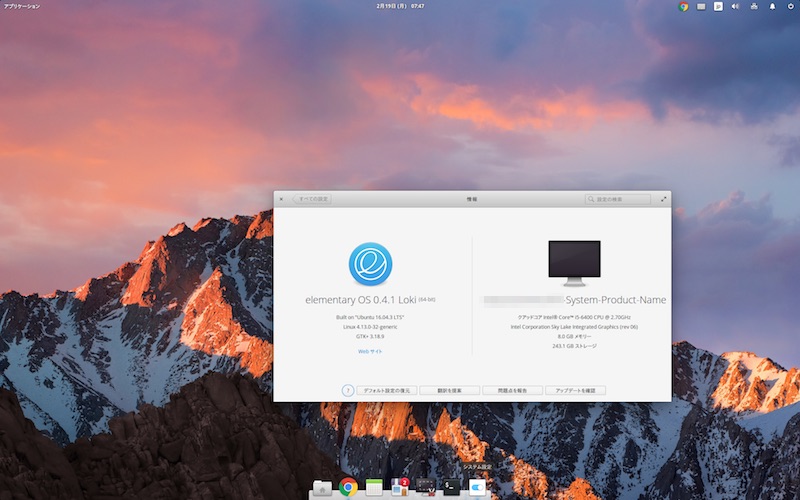
Task: Open the アプリケーション menu in the panel
Action: click(x=22, y=6)
